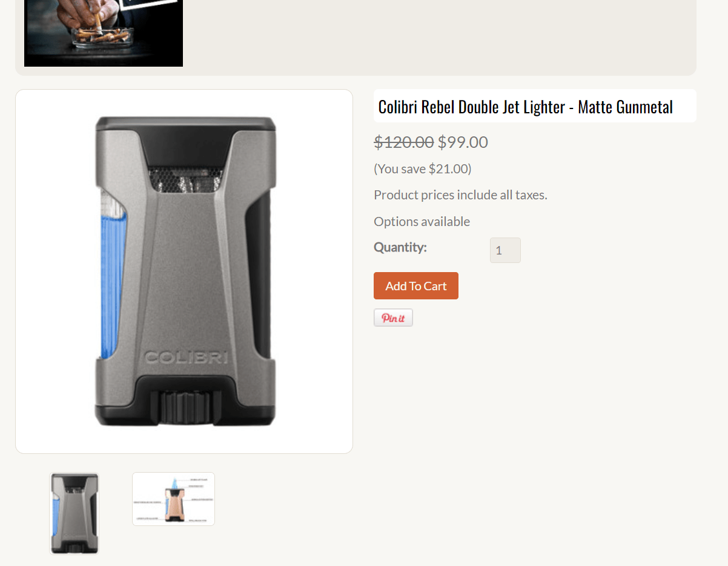Select the Quantity input field
The height and width of the screenshot is (566, 728).
(505, 250)
